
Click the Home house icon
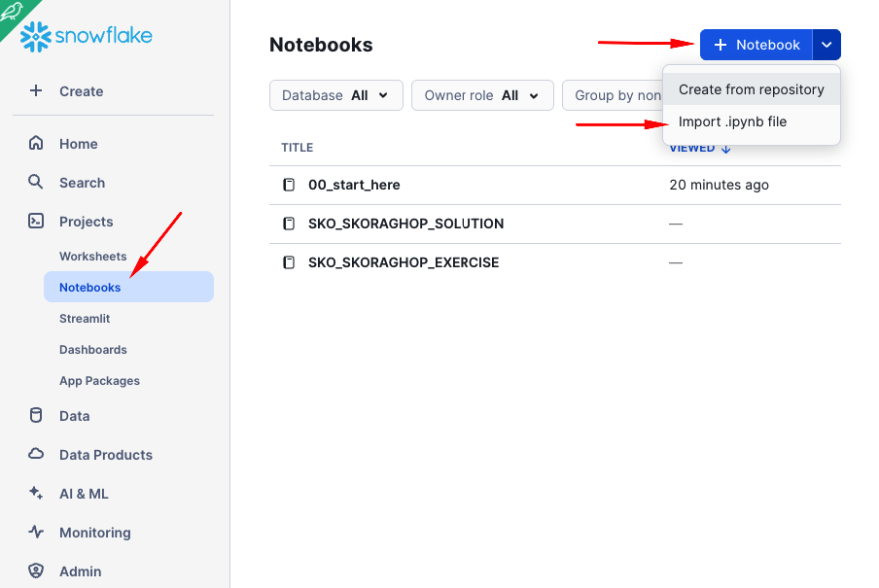pyautogui.click(x=36, y=144)
